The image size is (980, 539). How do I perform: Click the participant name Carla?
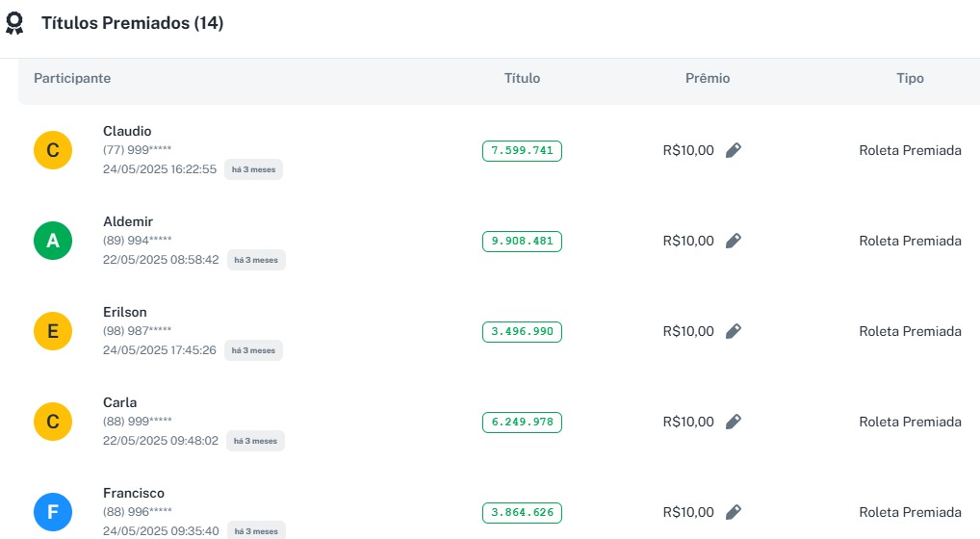(119, 402)
